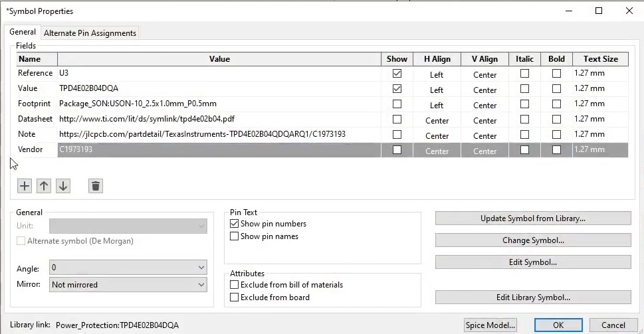The image size is (644, 334).
Task: Click H Align cell for Vendor row
Action: 437,151
